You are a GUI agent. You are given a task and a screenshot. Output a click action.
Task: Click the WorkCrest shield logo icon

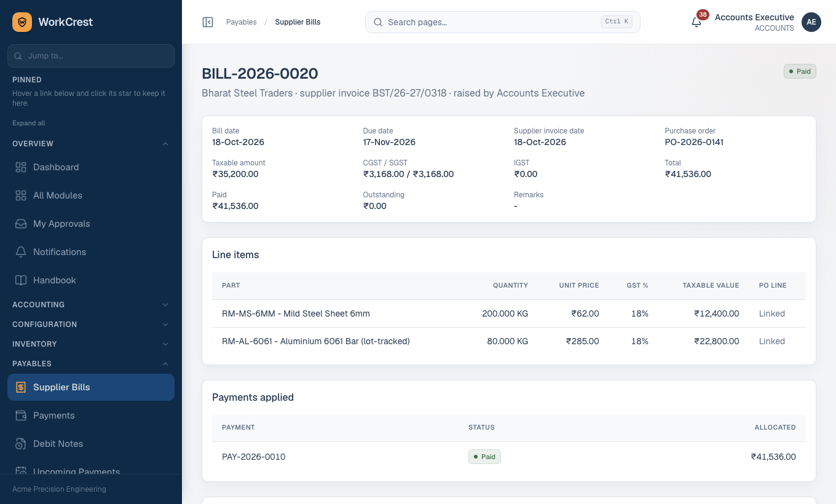coord(22,22)
